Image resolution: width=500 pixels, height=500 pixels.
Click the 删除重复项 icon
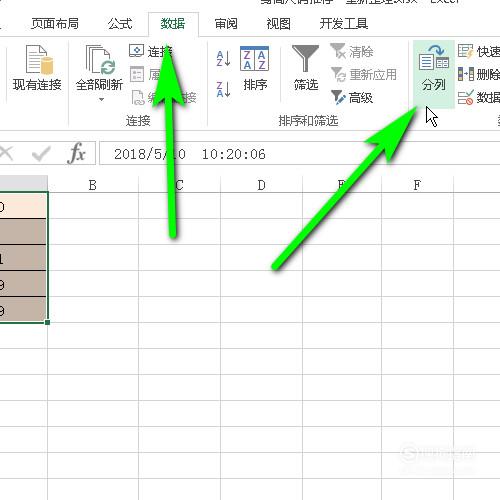point(466,74)
